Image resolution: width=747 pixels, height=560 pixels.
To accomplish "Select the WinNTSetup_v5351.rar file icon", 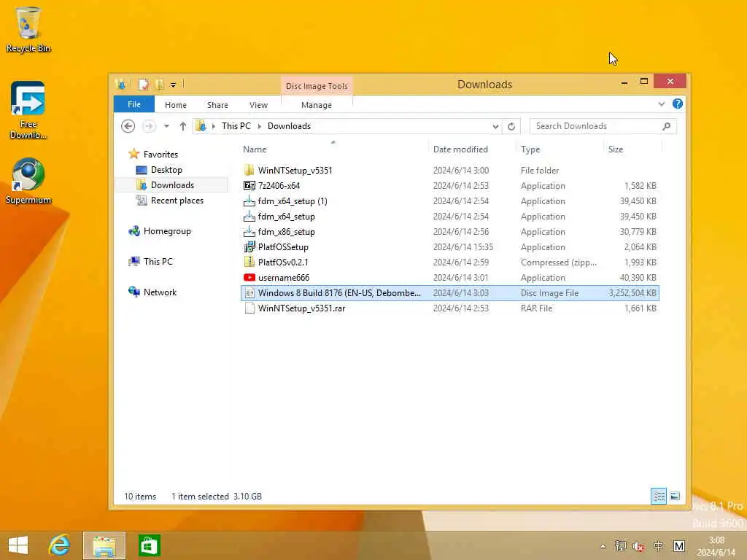I will [x=249, y=308].
